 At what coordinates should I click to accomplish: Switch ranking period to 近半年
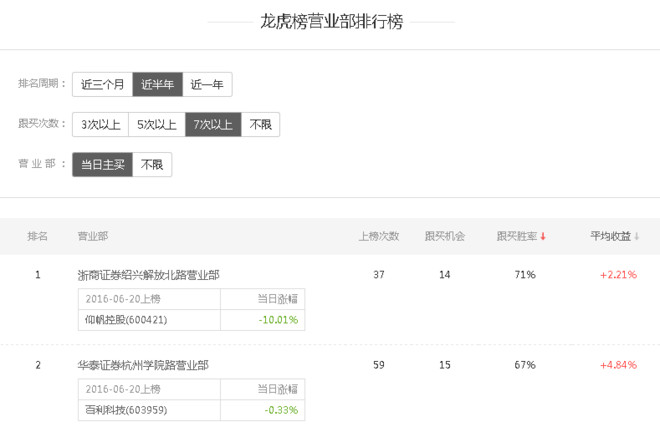(x=158, y=84)
